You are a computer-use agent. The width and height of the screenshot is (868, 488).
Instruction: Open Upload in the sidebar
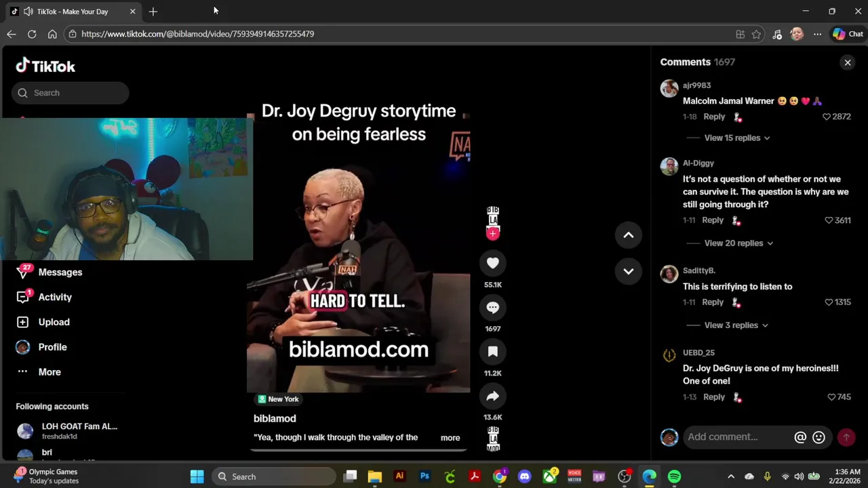43,322
